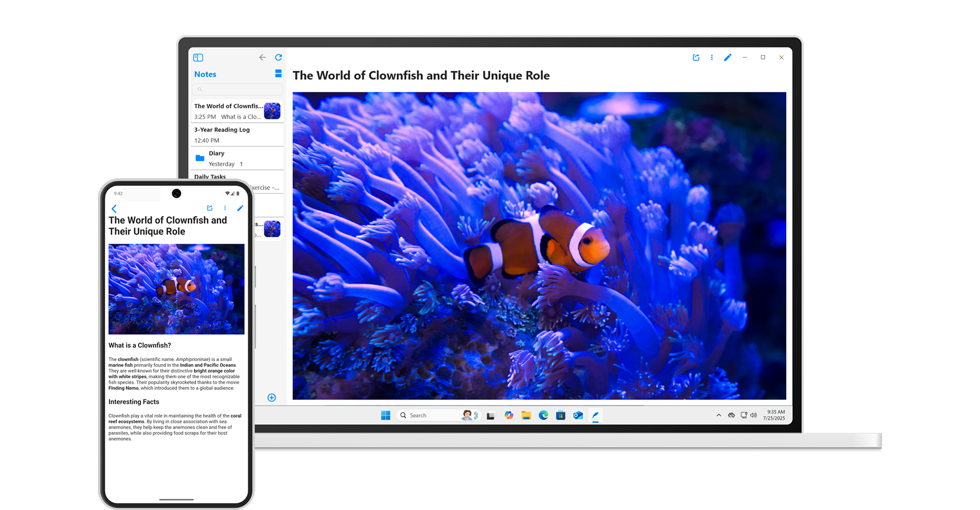
Task: Refresh the notes list
Action: click(278, 57)
